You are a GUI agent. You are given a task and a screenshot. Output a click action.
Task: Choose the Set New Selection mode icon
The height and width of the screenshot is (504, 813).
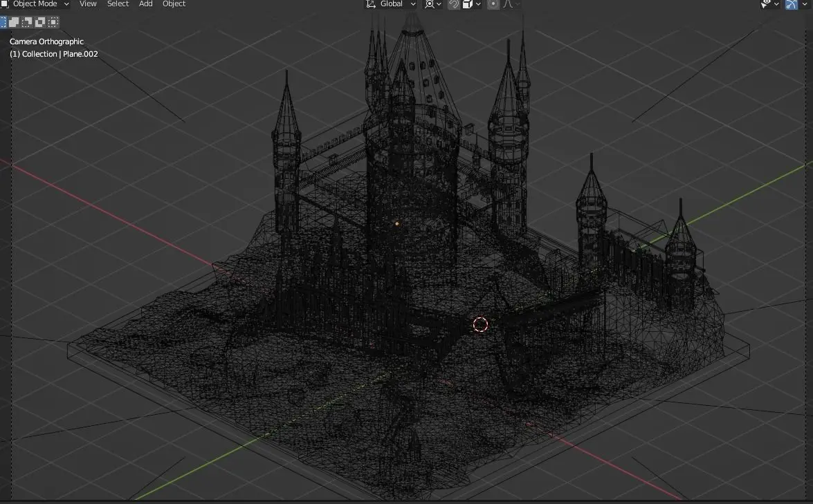tap(3, 21)
